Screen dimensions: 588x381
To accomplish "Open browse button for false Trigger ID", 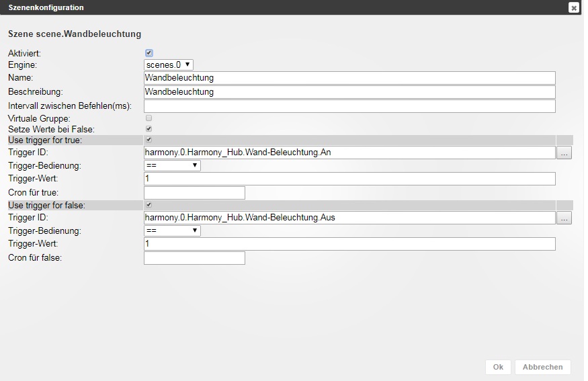I will click(564, 218).
